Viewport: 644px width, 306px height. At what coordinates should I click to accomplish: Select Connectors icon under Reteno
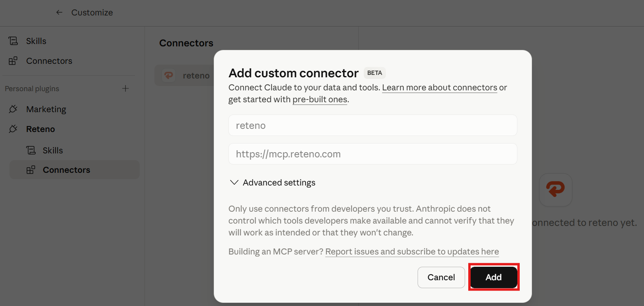(x=31, y=170)
